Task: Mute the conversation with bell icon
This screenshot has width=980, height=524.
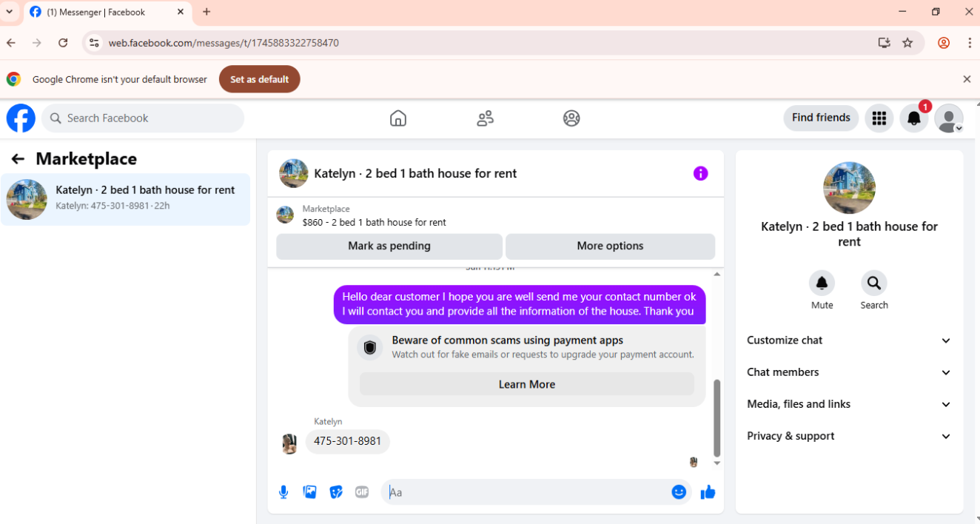Action: pos(822,283)
